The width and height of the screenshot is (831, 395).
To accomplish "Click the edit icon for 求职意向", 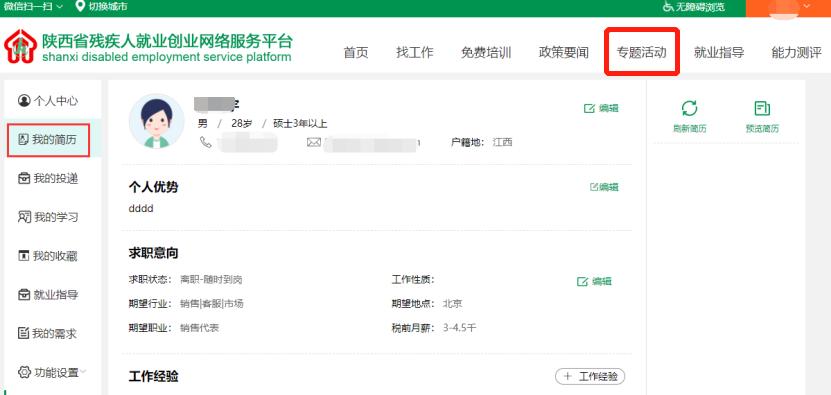I will (x=582, y=282).
